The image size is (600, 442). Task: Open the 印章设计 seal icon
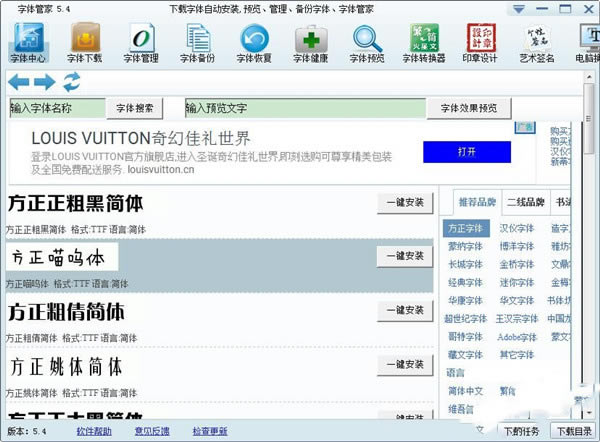[480, 42]
